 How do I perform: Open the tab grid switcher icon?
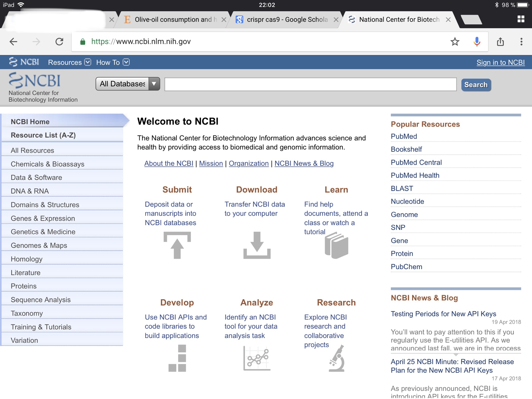(x=521, y=19)
